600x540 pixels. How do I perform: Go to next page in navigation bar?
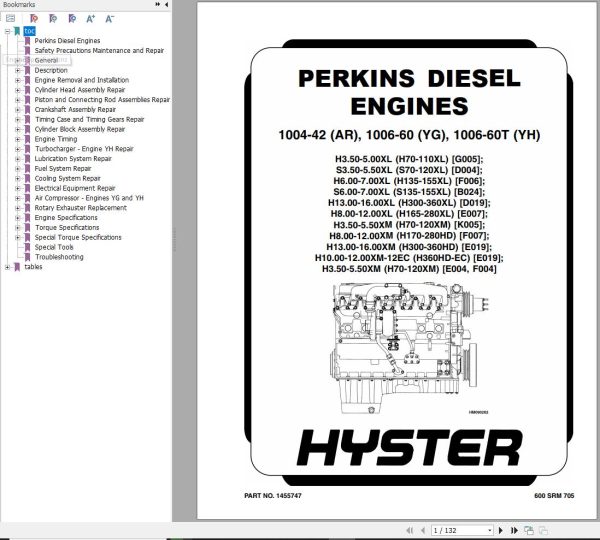(501, 530)
